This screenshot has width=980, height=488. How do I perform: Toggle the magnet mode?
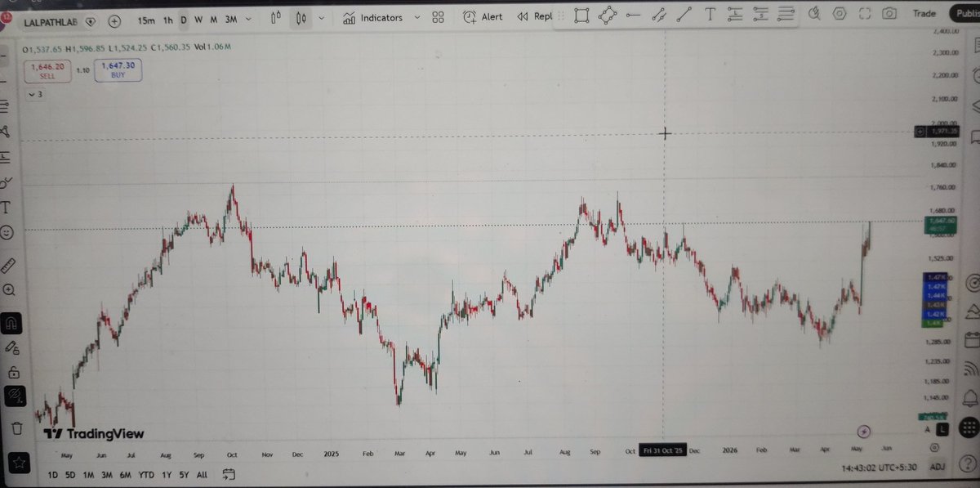[x=11, y=324]
